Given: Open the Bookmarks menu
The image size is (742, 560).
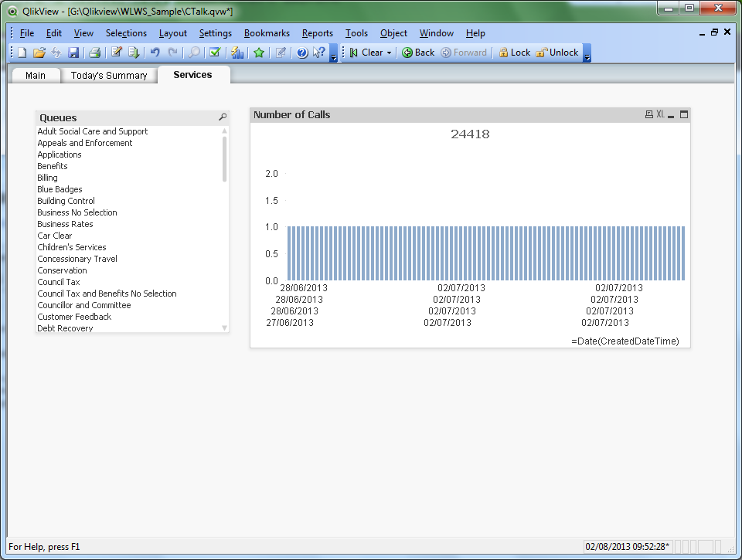Looking at the screenshot, I should [x=267, y=33].
